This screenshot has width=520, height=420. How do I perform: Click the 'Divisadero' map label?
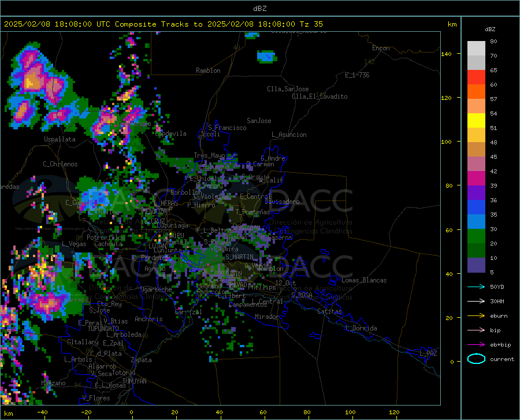click(x=282, y=202)
